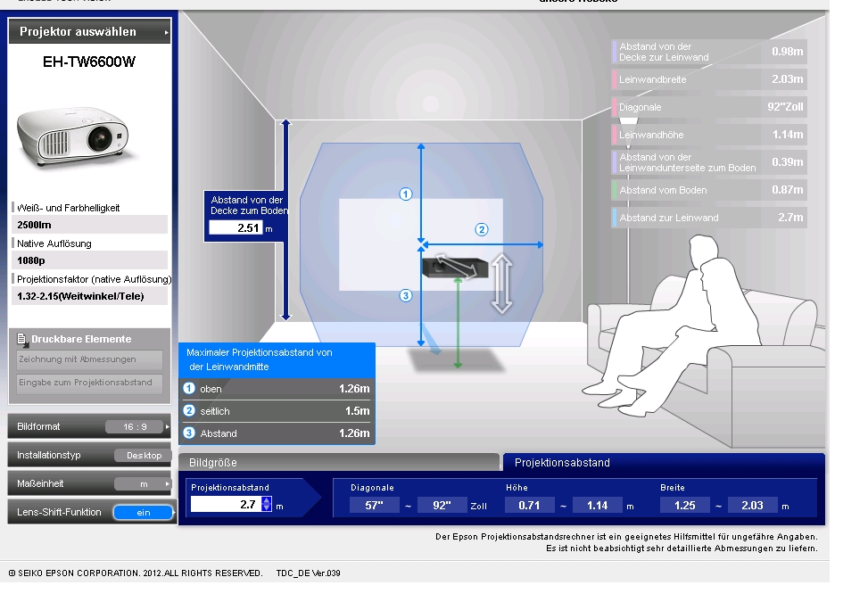Switch to the Bildgröße tab
The height and width of the screenshot is (602, 868).
339,463
